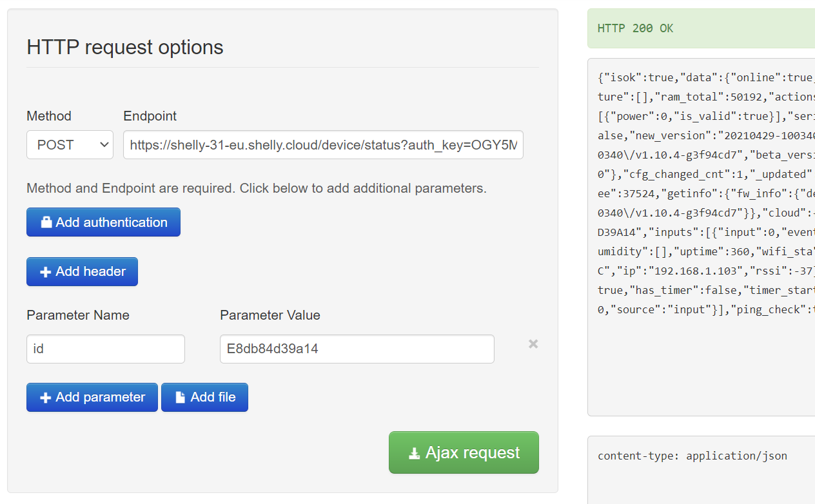Focus the Endpoint URL field
Viewport: 815px width, 504px height.
(x=323, y=145)
